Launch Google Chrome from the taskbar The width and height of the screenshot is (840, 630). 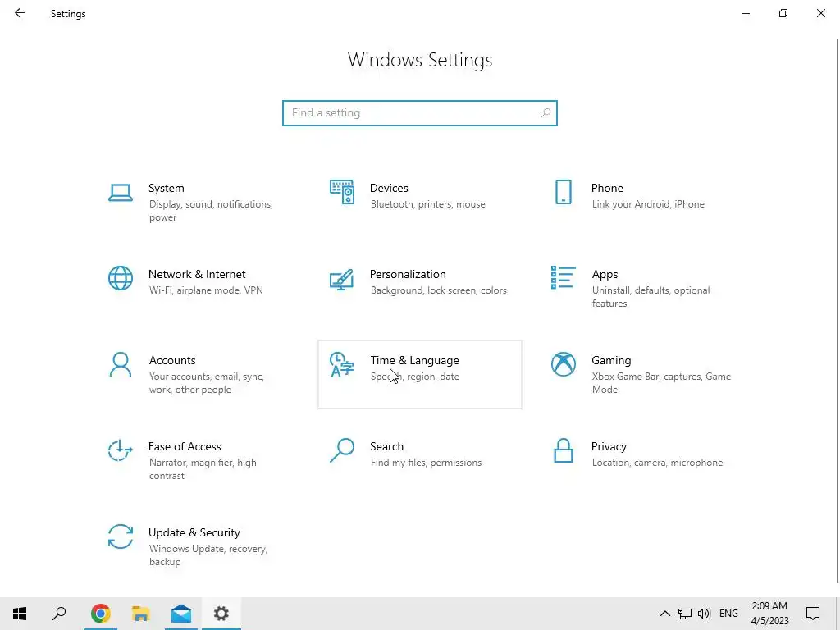click(x=101, y=614)
